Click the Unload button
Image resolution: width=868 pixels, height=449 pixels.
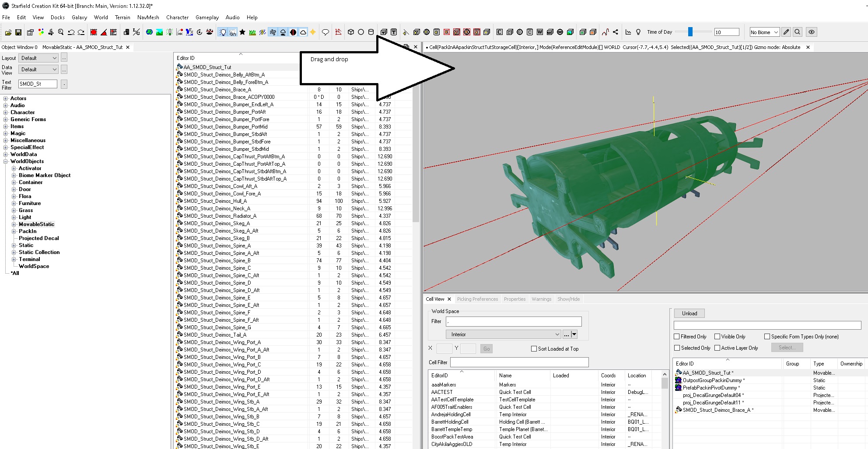click(x=689, y=313)
